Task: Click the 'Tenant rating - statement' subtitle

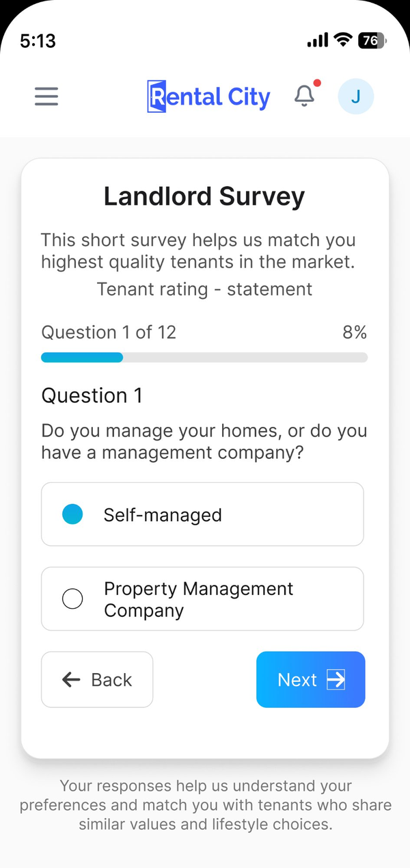Action: tap(204, 289)
